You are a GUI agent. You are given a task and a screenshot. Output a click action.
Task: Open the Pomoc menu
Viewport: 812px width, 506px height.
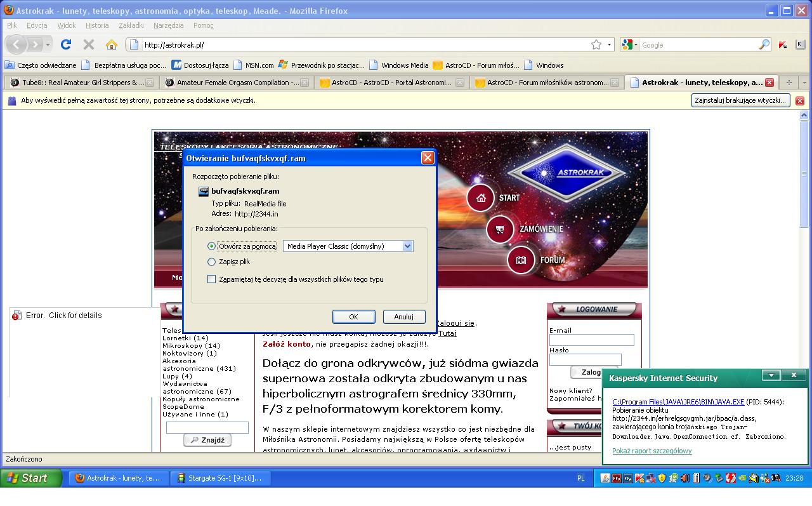[x=204, y=25]
